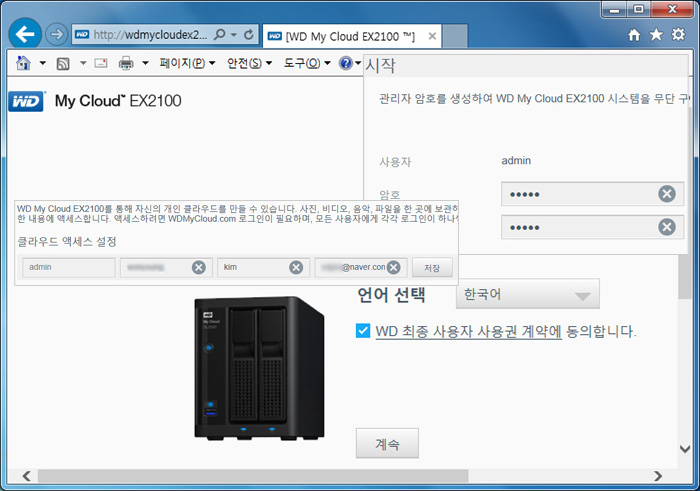The width and height of the screenshot is (700, 491).
Task: Open the 도구(O) menu
Action: pyautogui.click(x=307, y=63)
